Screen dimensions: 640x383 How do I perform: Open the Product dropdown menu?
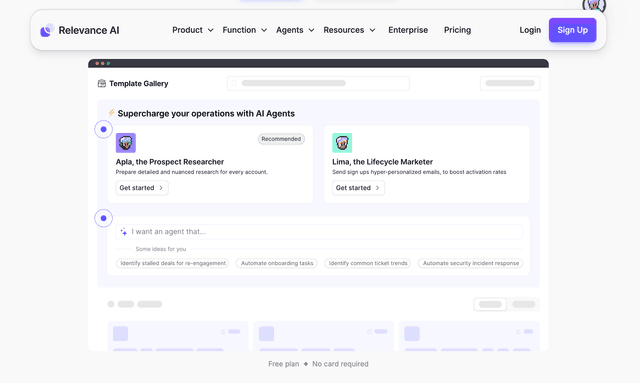click(x=193, y=30)
